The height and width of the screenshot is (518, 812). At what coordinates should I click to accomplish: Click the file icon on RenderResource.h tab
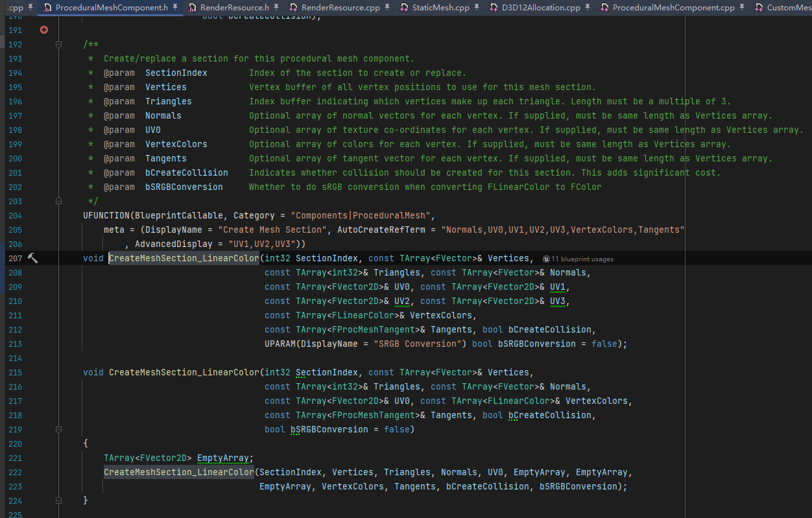[192, 8]
